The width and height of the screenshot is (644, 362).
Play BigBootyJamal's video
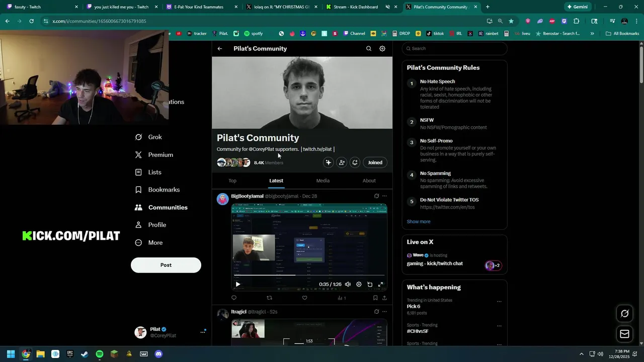coord(238,285)
